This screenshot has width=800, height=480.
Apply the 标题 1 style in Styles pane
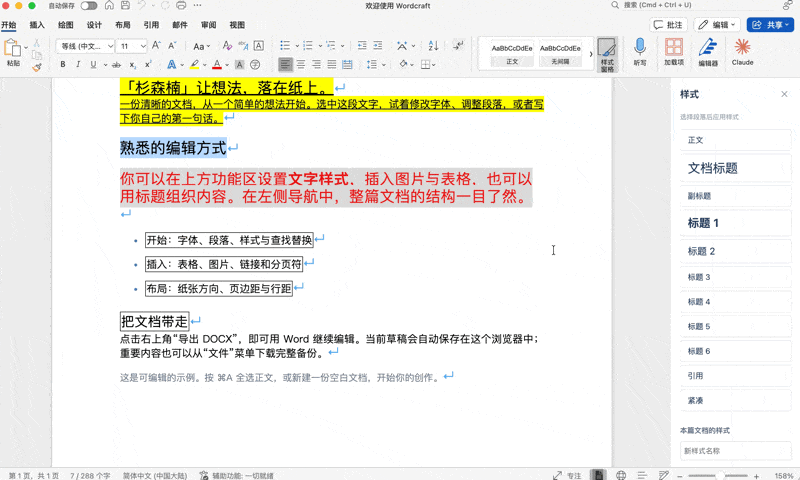point(735,223)
